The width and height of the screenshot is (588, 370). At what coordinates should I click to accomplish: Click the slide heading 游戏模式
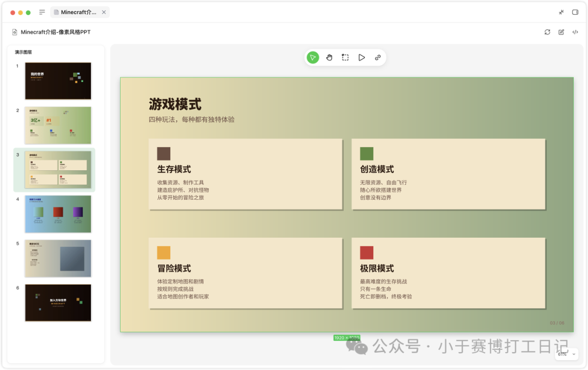[x=175, y=104]
